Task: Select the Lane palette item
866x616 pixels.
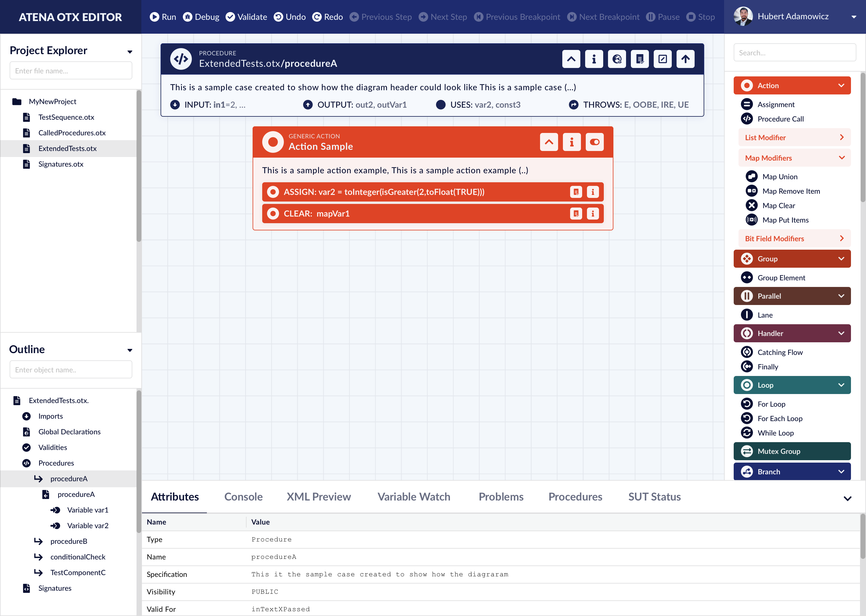Action: point(757,315)
